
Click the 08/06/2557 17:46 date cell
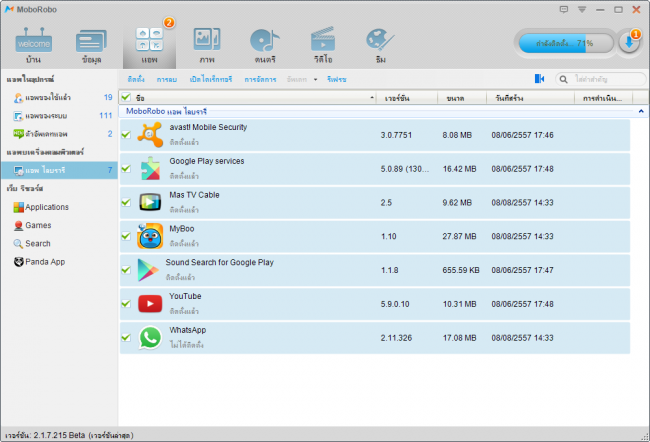click(522, 135)
